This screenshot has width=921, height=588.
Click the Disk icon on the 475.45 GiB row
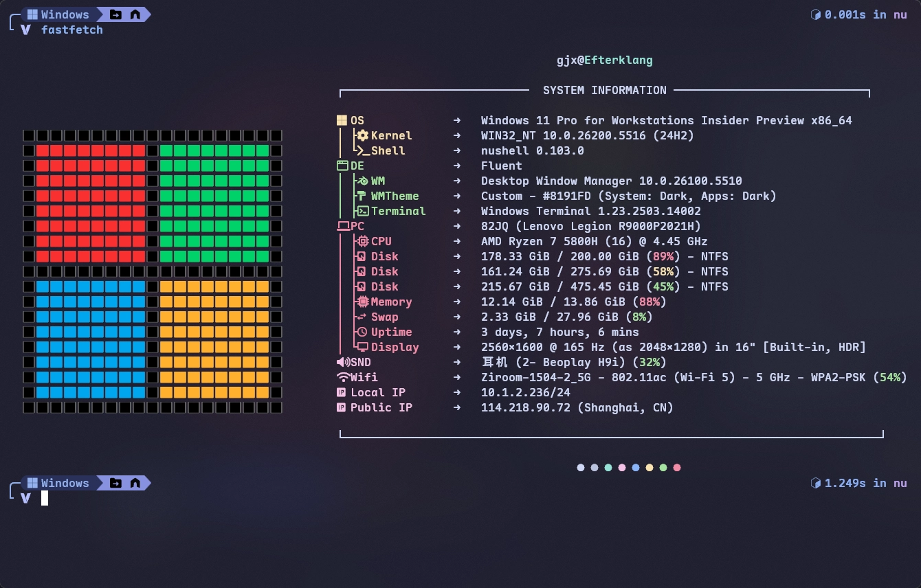click(x=362, y=286)
